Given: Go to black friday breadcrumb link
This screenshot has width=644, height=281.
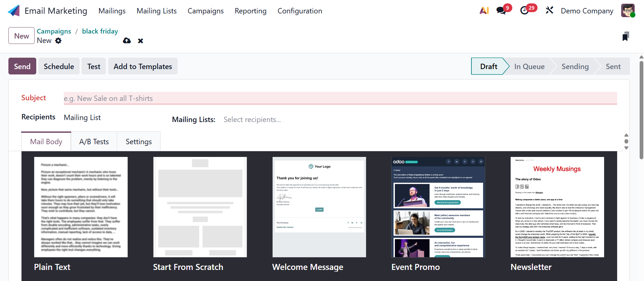Looking at the screenshot, I should pyautogui.click(x=100, y=31).
